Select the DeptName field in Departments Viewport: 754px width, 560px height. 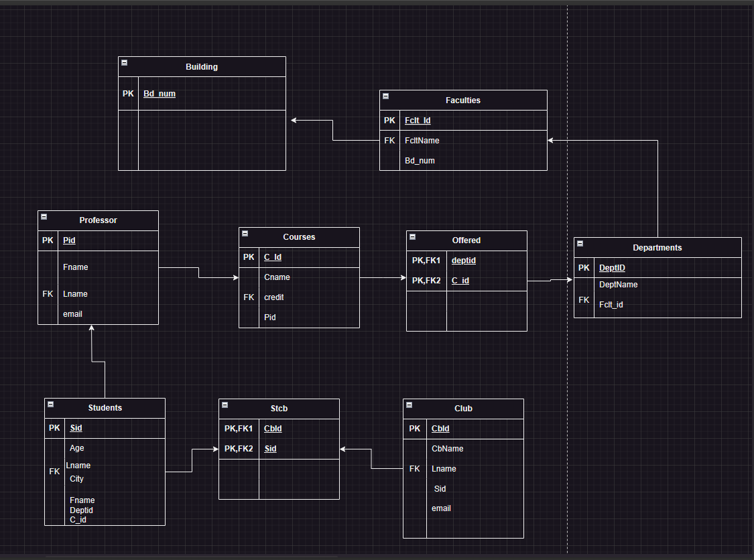pyautogui.click(x=618, y=284)
